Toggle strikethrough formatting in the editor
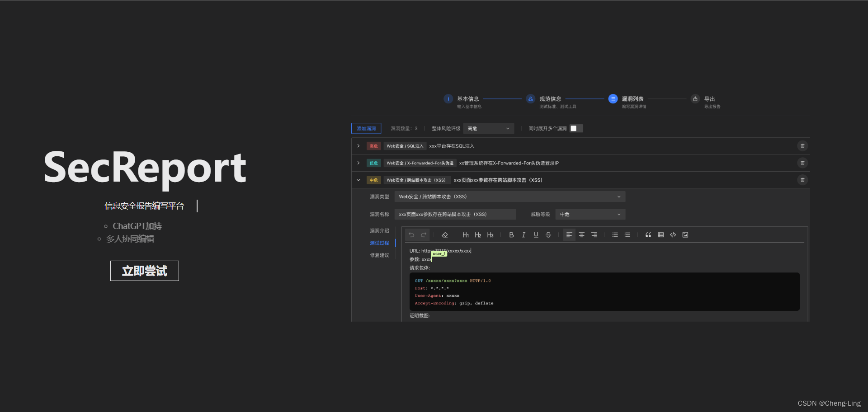The height and width of the screenshot is (412, 868). point(548,235)
